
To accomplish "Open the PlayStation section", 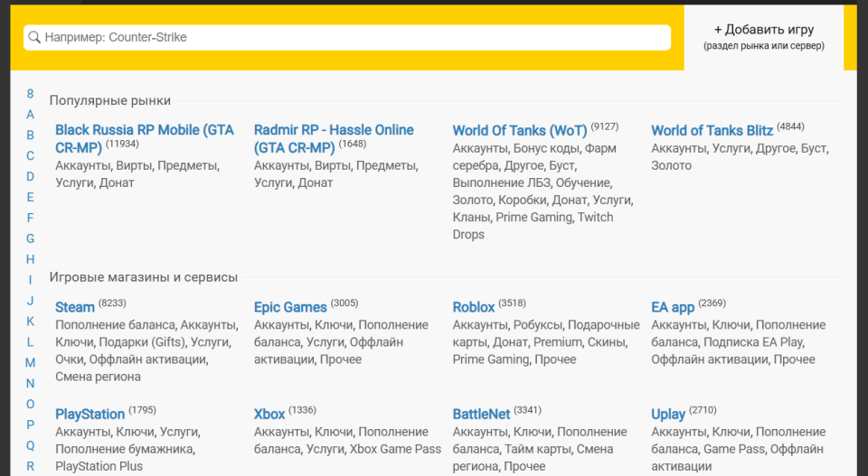I will tap(90, 414).
